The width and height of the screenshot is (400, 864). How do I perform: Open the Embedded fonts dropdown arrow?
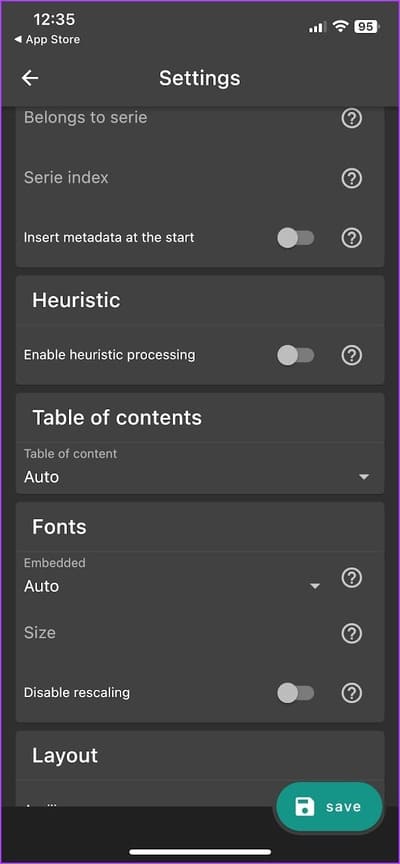(x=315, y=586)
